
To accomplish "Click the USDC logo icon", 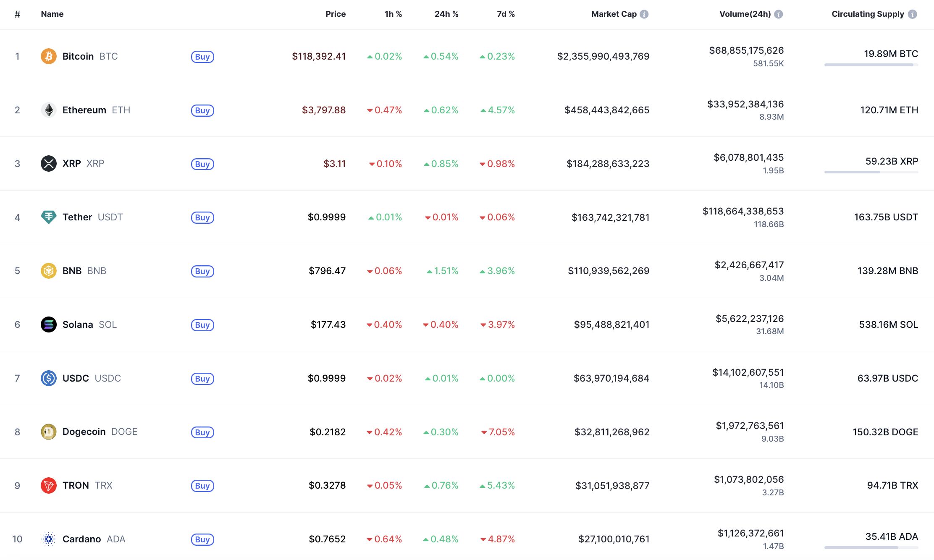I will pos(49,378).
